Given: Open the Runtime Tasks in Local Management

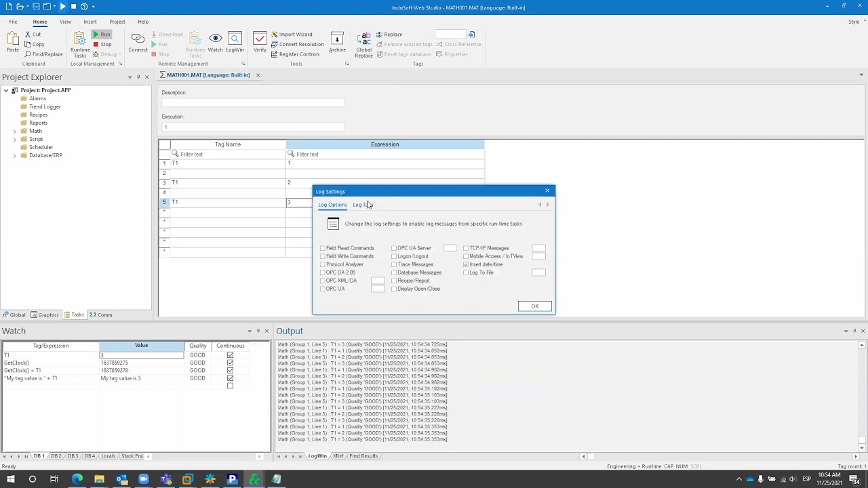Looking at the screenshot, I should tap(80, 44).
